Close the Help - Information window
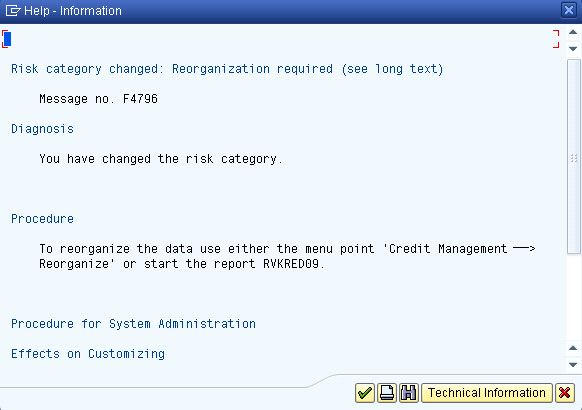This screenshot has height=410, width=582. coord(569,10)
